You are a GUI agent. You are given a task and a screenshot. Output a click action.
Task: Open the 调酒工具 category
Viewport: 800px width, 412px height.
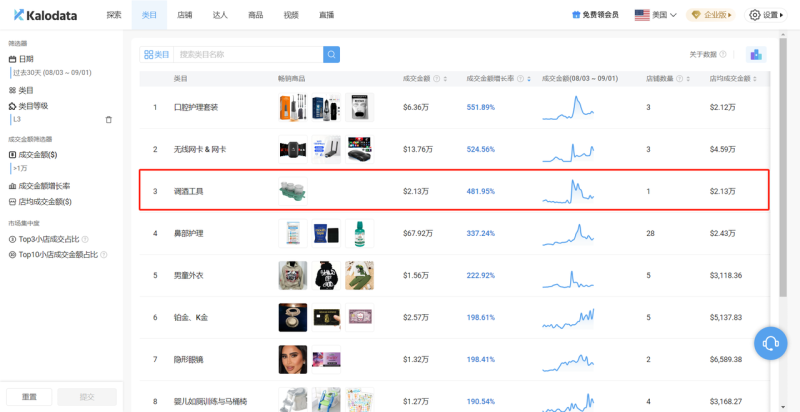click(x=188, y=192)
